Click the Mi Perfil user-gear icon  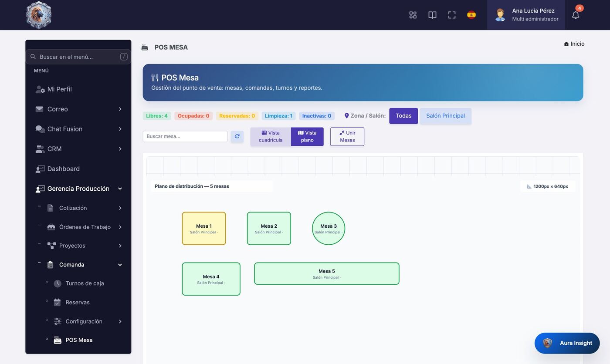(x=40, y=89)
